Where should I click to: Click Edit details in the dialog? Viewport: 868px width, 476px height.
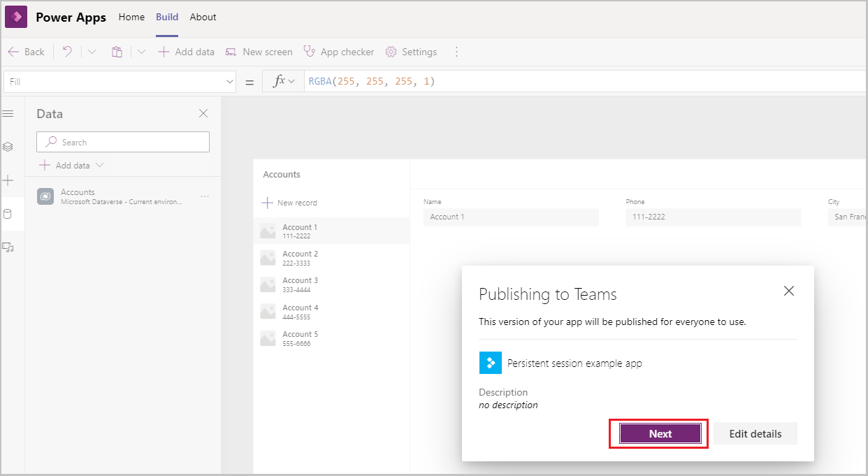[x=755, y=433]
